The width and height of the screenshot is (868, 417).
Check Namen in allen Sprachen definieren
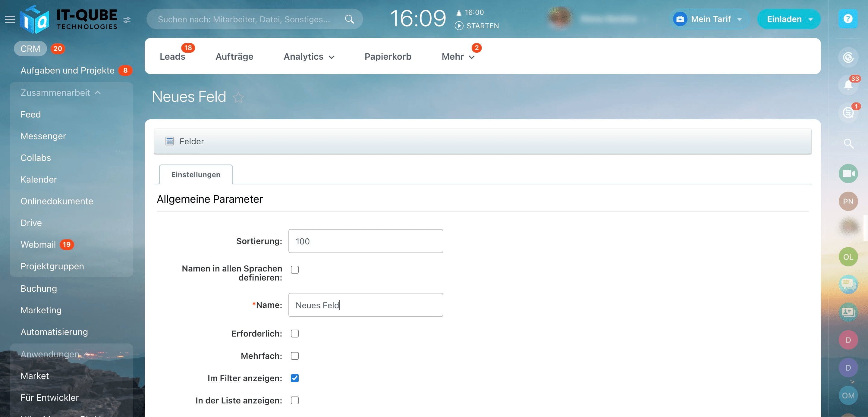(294, 269)
